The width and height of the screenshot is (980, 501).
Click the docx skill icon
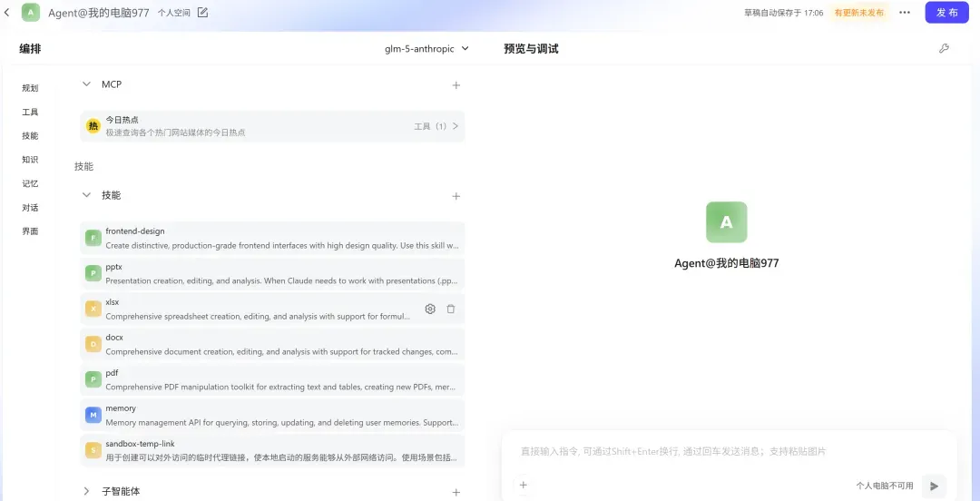(93, 344)
